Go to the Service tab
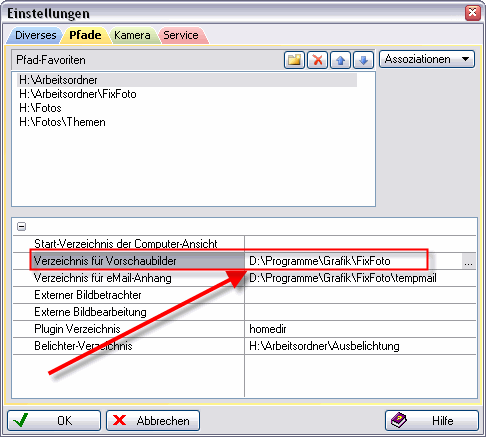The height and width of the screenshot is (437, 486). click(181, 35)
